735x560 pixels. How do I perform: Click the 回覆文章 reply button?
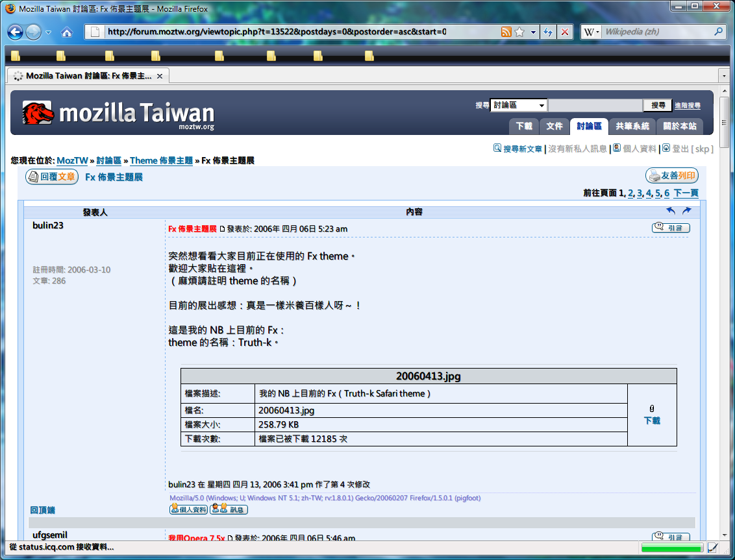click(x=52, y=177)
